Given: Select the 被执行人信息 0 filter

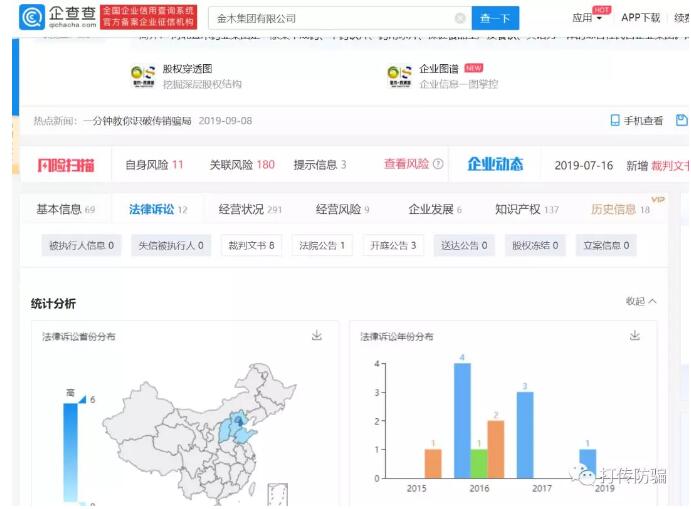Looking at the screenshot, I should (82, 245).
